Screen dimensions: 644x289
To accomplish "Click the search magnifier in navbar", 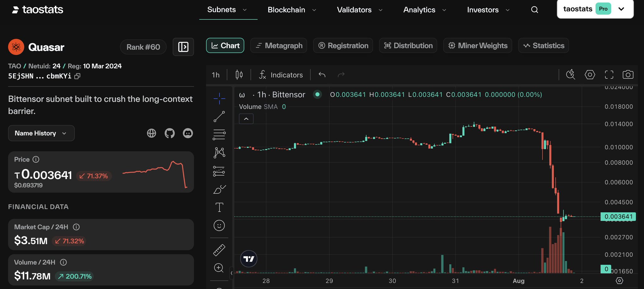I will coord(535,10).
